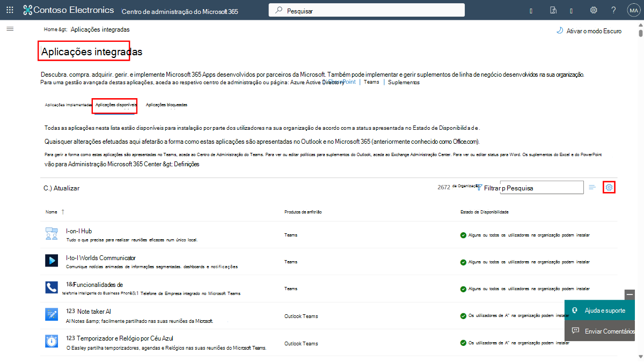Click the Note taker AI app icon

pyautogui.click(x=52, y=315)
